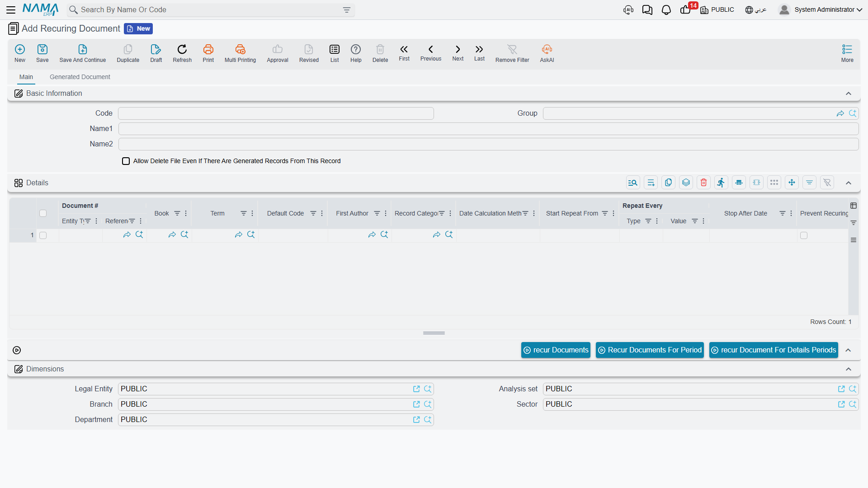Viewport: 868px width, 488px height.
Task: Switch to Main tab
Action: 26,77
